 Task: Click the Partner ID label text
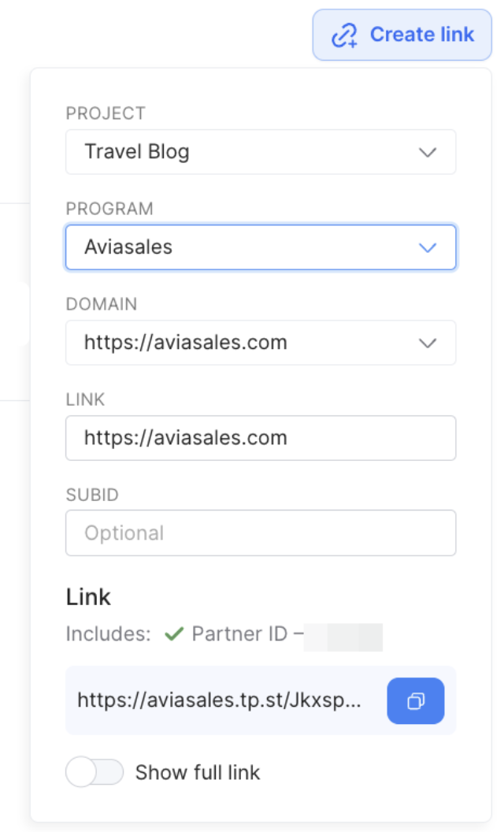[239, 633]
